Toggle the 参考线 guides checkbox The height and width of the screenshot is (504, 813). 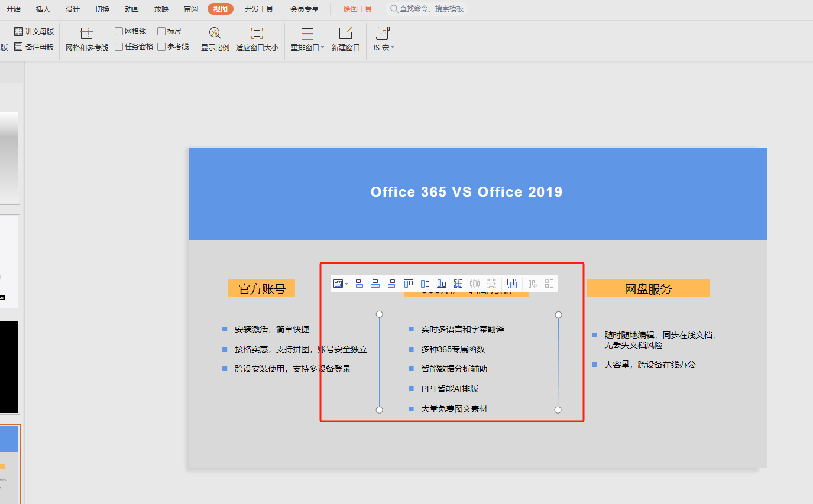161,47
